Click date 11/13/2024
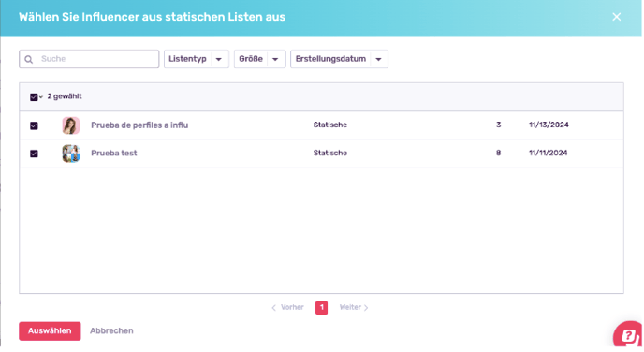The height and width of the screenshot is (352, 644). [x=549, y=125]
